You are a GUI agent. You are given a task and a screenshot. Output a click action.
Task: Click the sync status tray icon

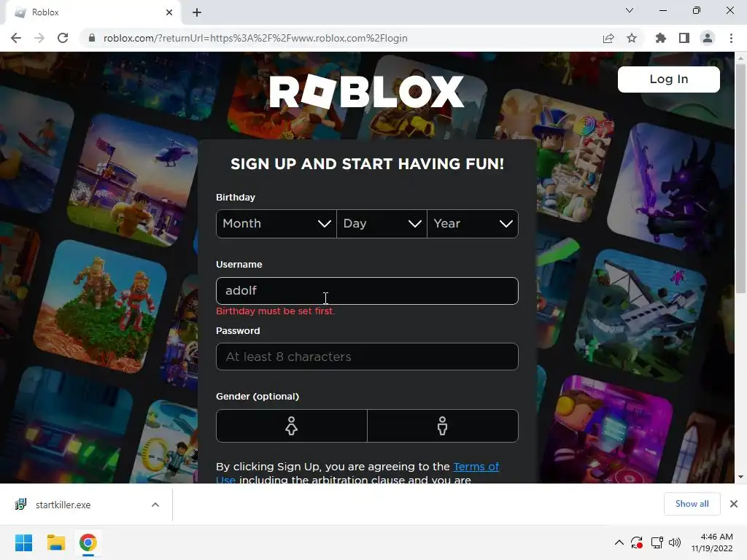637,542
